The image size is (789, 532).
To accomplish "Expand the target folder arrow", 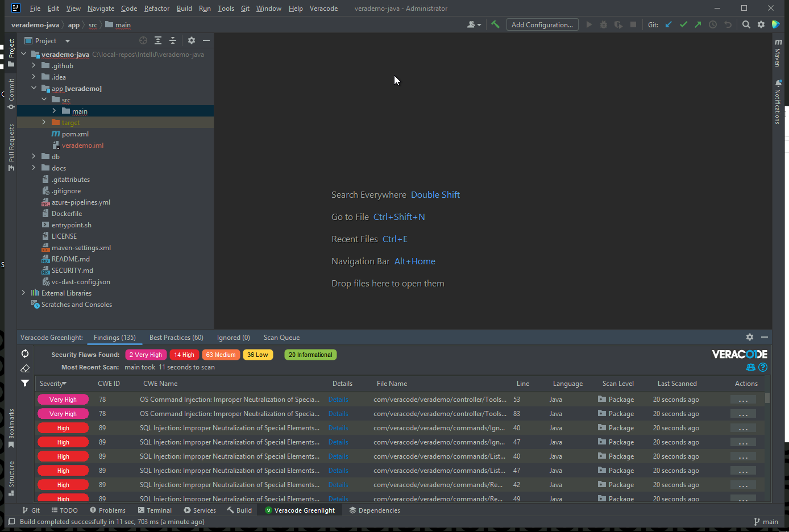I will [44, 122].
